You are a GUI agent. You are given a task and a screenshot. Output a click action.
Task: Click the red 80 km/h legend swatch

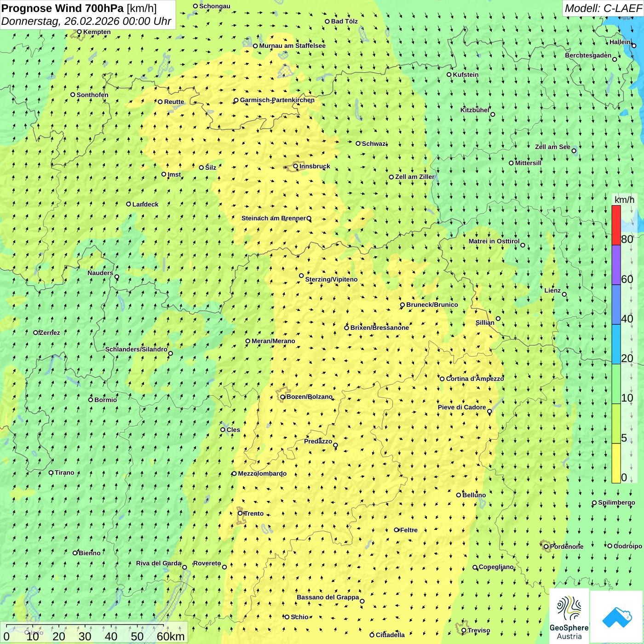click(x=616, y=225)
